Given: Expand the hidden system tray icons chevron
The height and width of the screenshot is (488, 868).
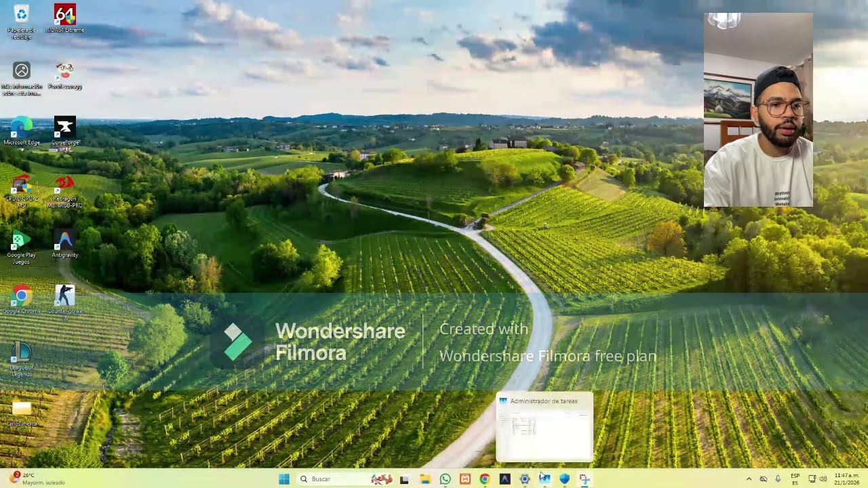Looking at the screenshot, I should coord(749,479).
